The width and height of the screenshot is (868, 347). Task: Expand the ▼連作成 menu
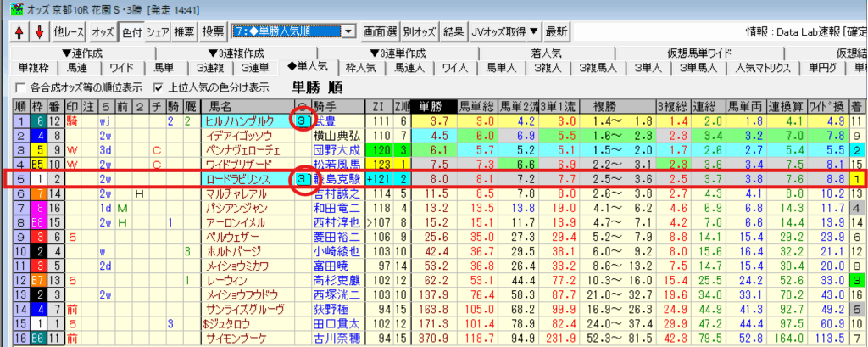click(x=81, y=53)
